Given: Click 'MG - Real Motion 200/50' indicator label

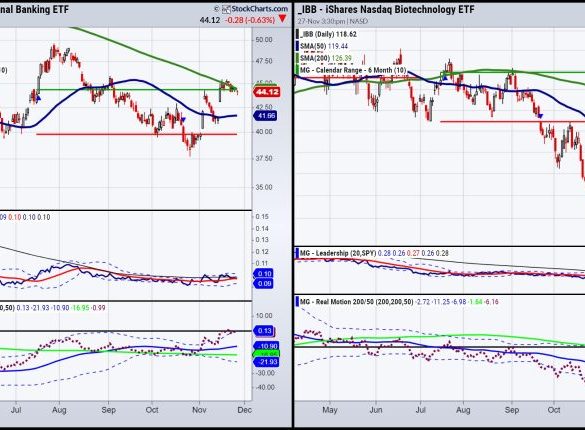Looking at the screenshot, I should click(356, 302).
